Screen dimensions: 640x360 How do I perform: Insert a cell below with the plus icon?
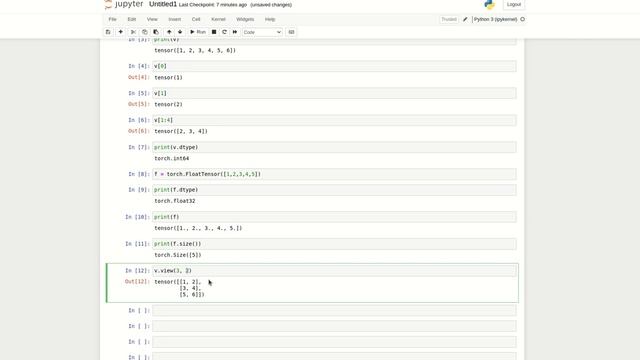[120, 32]
